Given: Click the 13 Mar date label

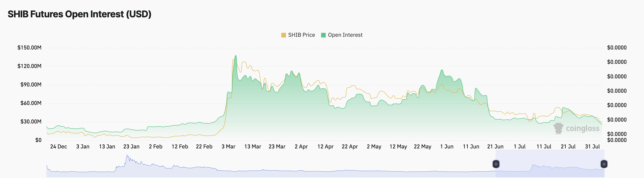Looking at the screenshot, I should tap(252, 147).
